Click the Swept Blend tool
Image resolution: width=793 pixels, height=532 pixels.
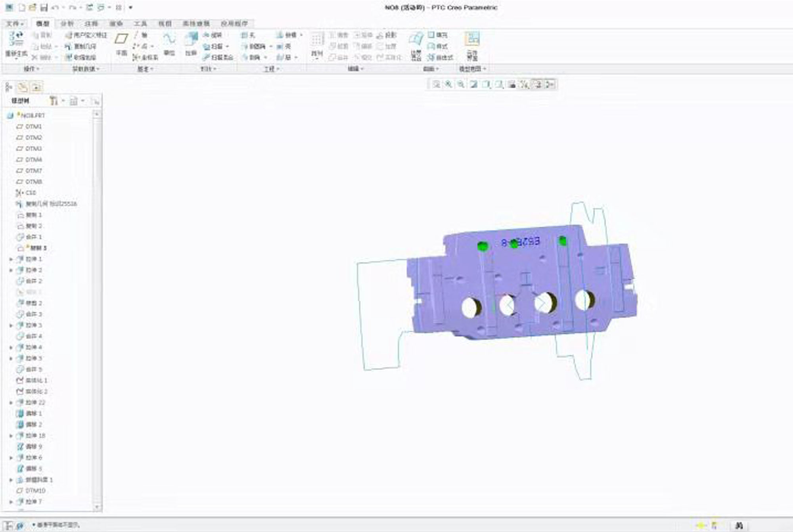coord(218,57)
